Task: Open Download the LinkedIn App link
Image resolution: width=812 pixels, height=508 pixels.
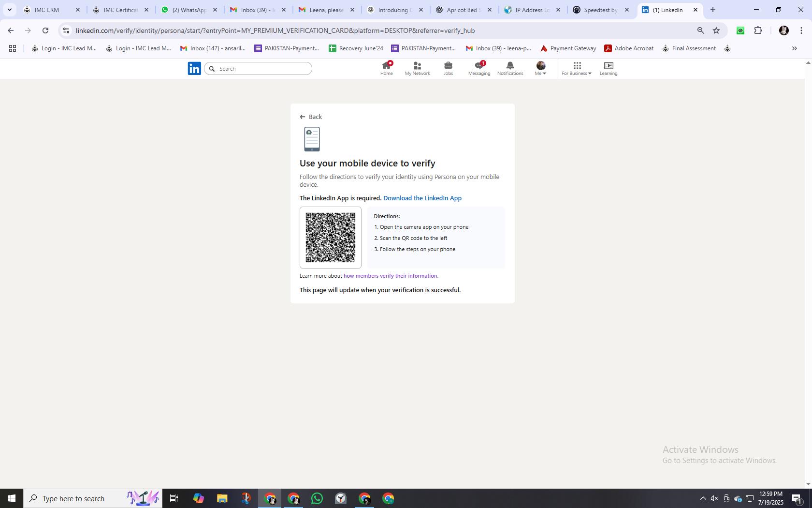Action: click(x=422, y=198)
